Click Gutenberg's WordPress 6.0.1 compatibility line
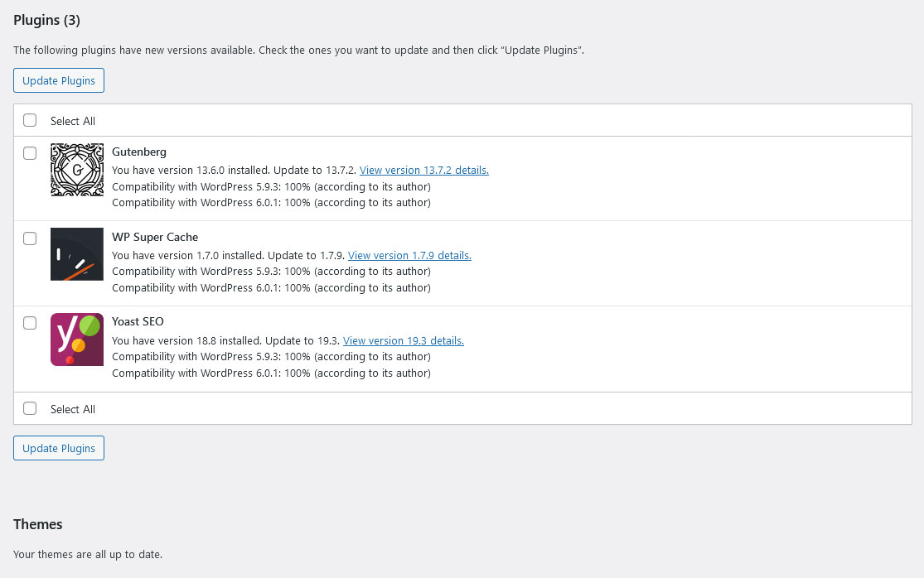This screenshot has width=924, height=578. (x=271, y=203)
